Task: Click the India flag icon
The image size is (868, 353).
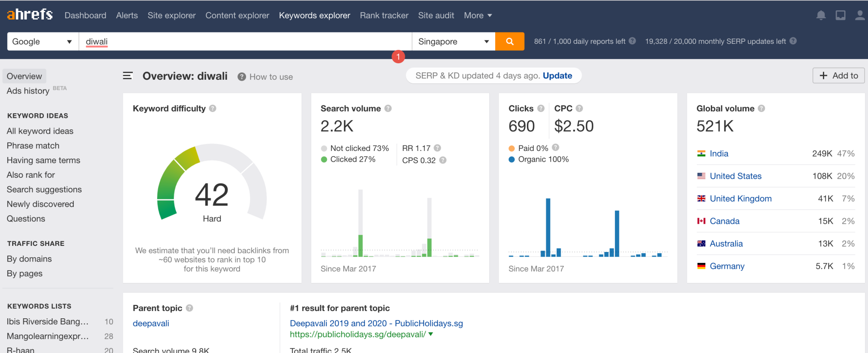Action: [701, 154]
